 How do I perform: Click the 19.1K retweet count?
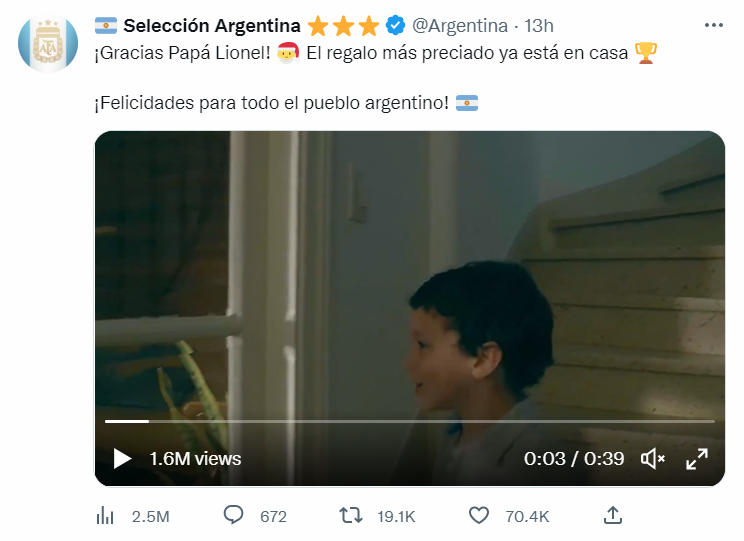click(x=396, y=516)
